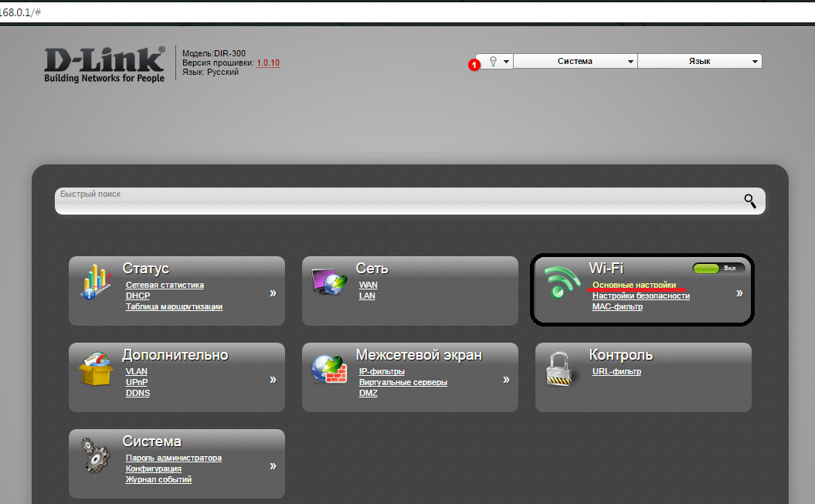Open the Пароль администратора link
Image resolution: width=815 pixels, height=504 pixels.
pos(174,458)
